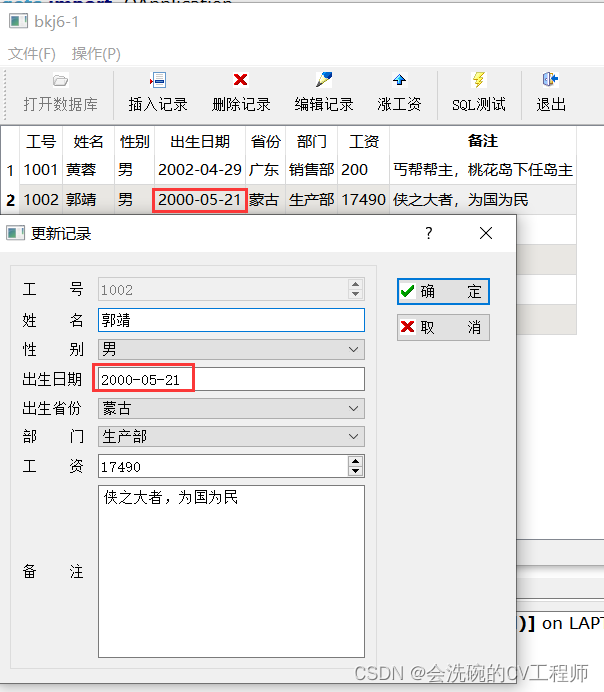This screenshot has height=692, width=604.
Task: Click cell 丐帮帮主，桃花岛下任岛主
Action: (x=483, y=170)
